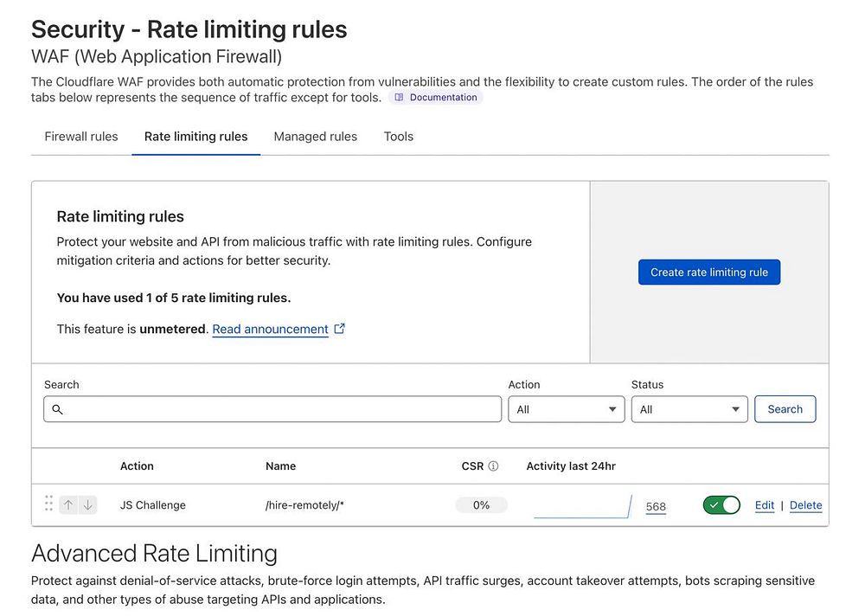Screen dimensions: 865x616
Task: Click the CSR info icon
Action: (x=493, y=466)
